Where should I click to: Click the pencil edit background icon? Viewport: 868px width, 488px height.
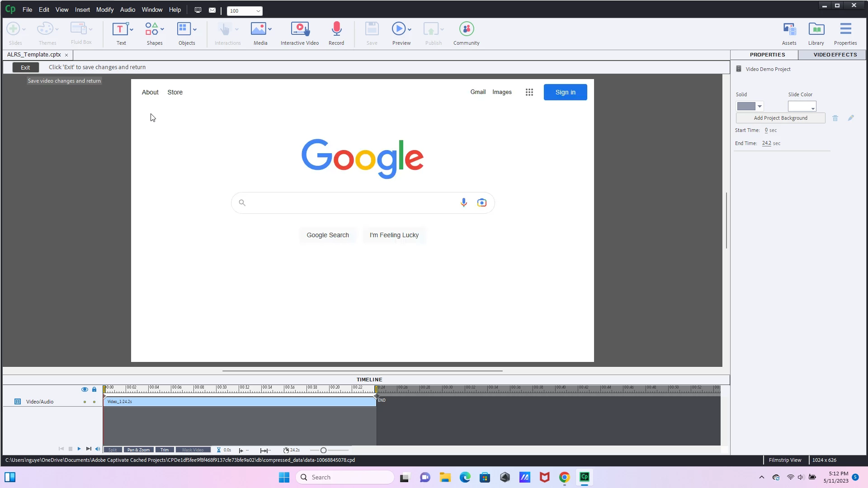coord(851,118)
